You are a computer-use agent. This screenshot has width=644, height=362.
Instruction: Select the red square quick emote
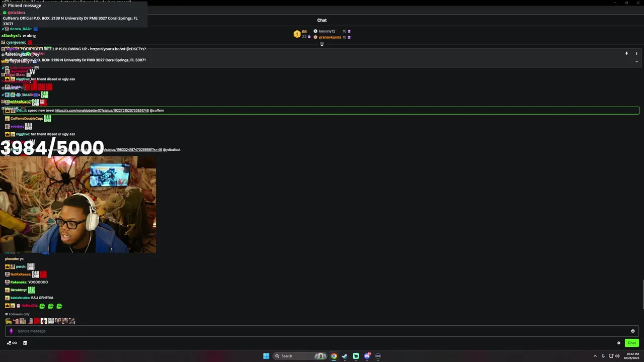pos(37,321)
